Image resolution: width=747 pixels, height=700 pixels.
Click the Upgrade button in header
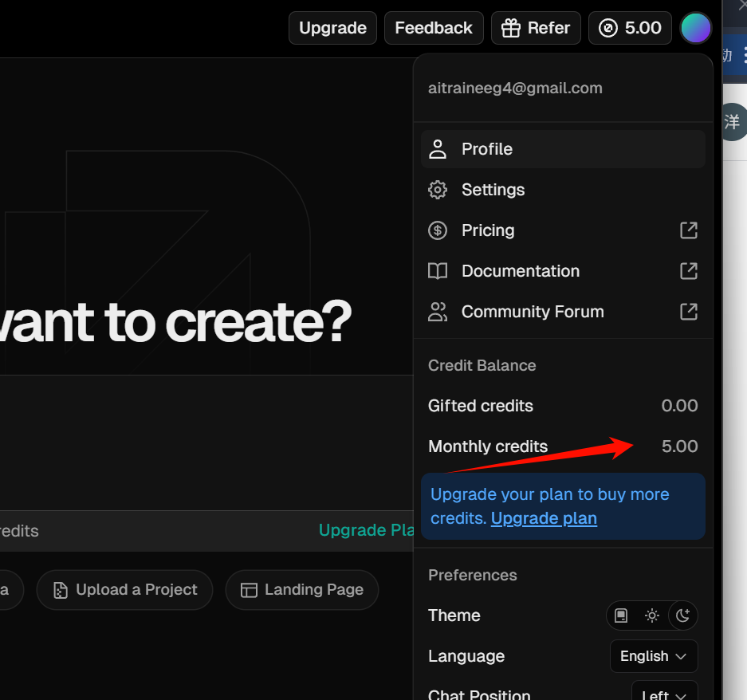point(332,28)
